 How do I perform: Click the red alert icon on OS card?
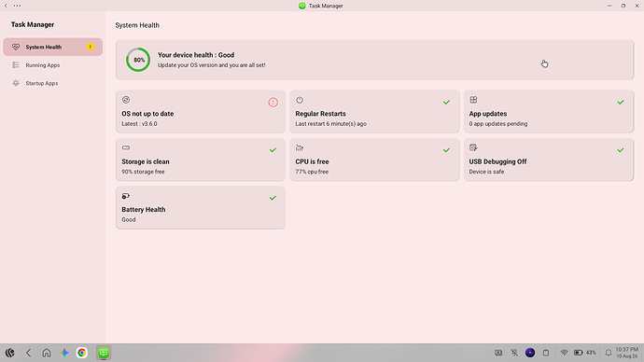tap(273, 103)
